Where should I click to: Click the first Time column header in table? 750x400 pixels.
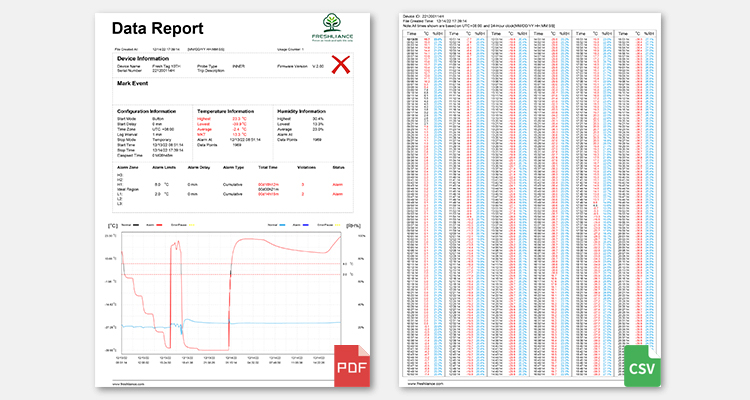411,33
